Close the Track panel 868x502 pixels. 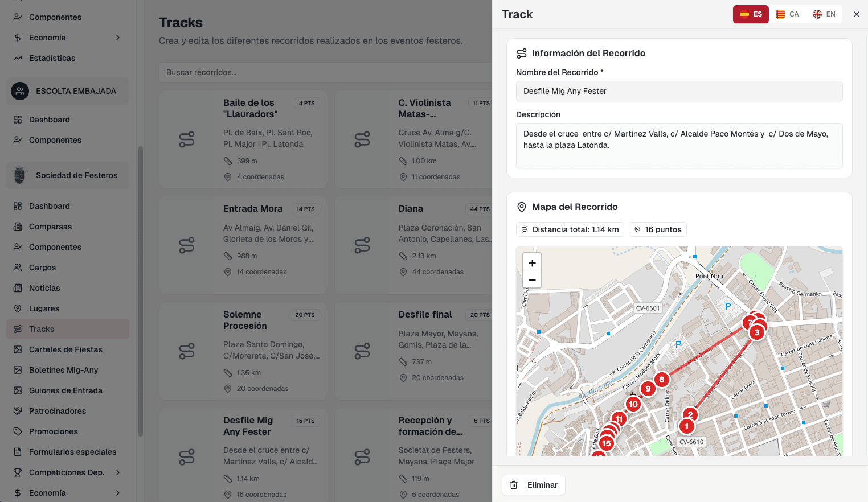click(x=856, y=14)
